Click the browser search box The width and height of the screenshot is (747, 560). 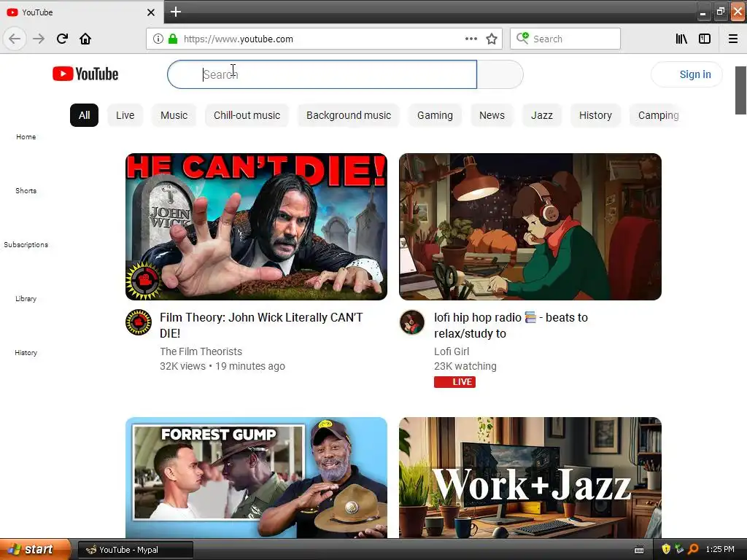click(x=565, y=39)
